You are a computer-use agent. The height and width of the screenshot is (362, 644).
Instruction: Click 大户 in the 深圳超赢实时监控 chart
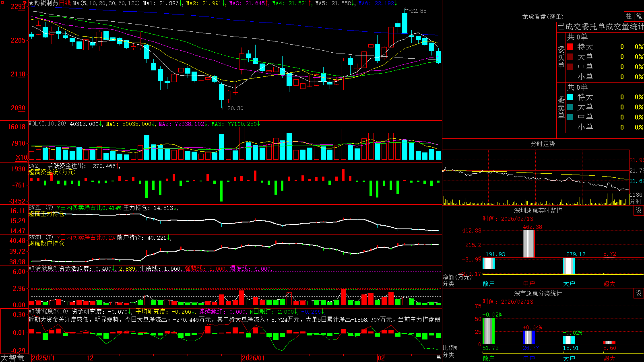click(569, 284)
